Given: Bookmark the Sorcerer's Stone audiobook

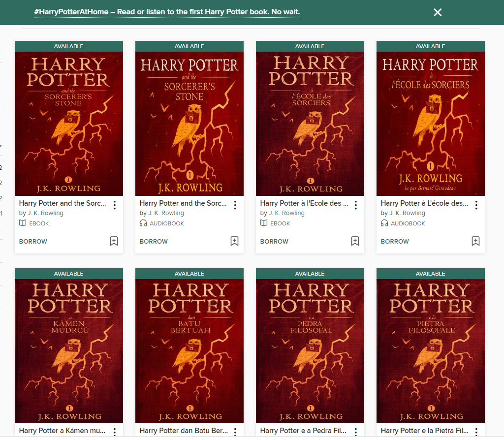Looking at the screenshot, I should pos(234,241).
